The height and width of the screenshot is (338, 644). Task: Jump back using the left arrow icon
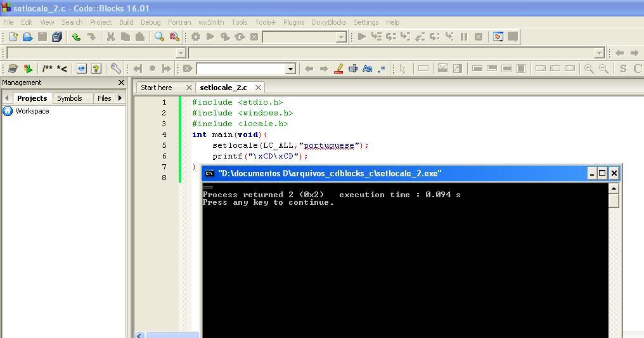(x=620, y=53)
